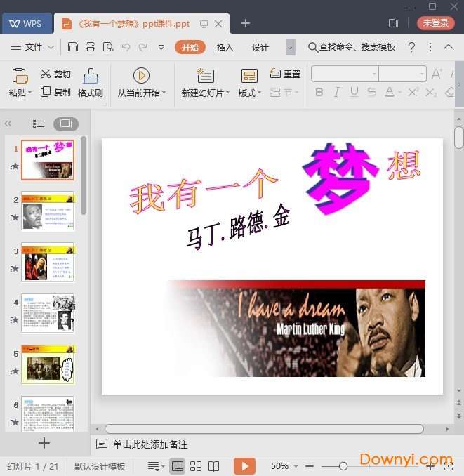
Task: Click the zoom slider handle
Action: [x=343, y=466]
